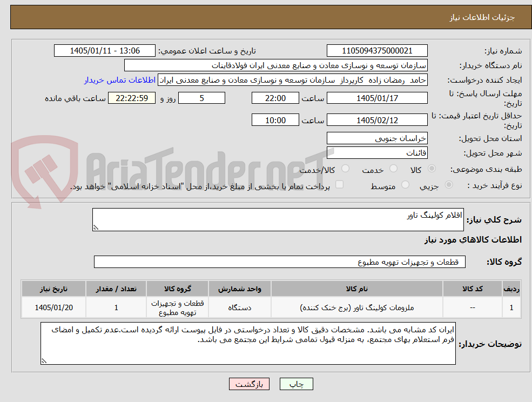
Task: Click the واحد شمارش column header
Action: [x=240, y=289]
